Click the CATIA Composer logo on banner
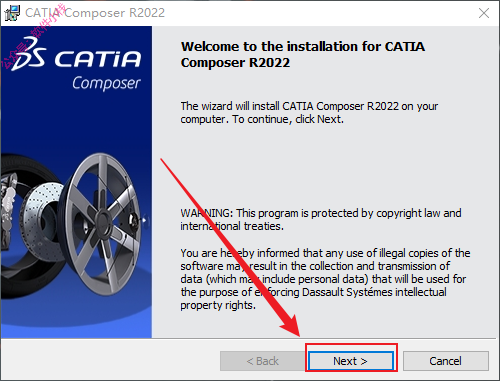 [77, 64]
